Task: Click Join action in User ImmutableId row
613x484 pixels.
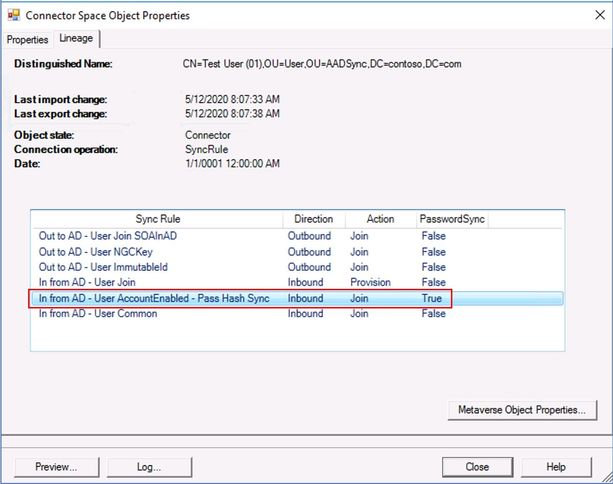Action: (359, 267)
